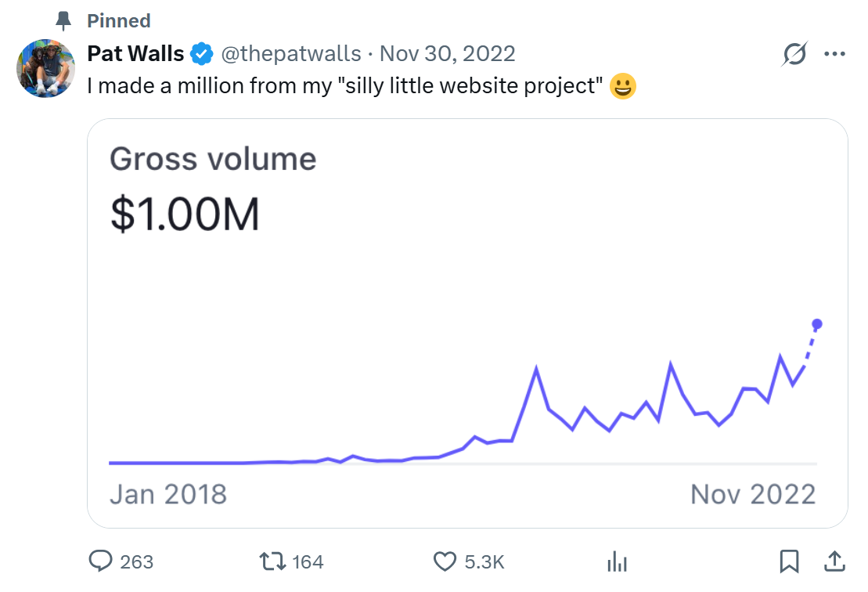Click the $1.00M amount in the image
Screen dimensions: 868x592
185,215
